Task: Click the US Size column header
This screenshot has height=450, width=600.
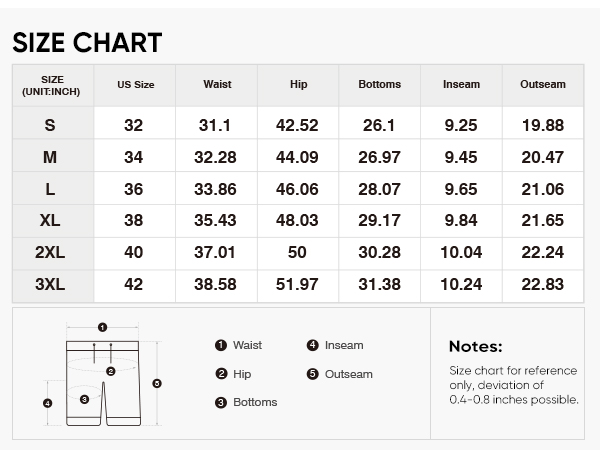Action: [135, 85]
